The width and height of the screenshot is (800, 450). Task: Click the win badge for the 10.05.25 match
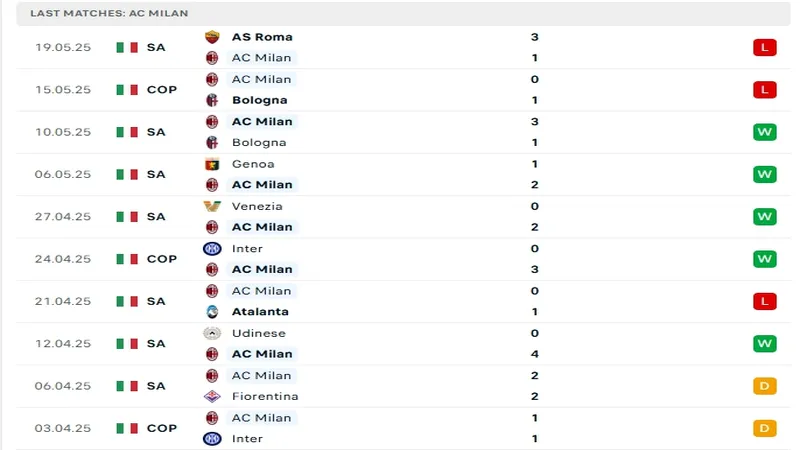(765, 132)
